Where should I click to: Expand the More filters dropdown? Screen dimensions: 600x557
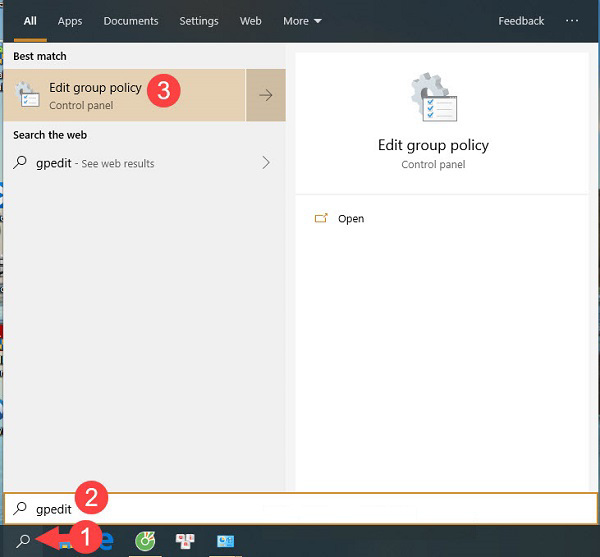tap(302, 21)
